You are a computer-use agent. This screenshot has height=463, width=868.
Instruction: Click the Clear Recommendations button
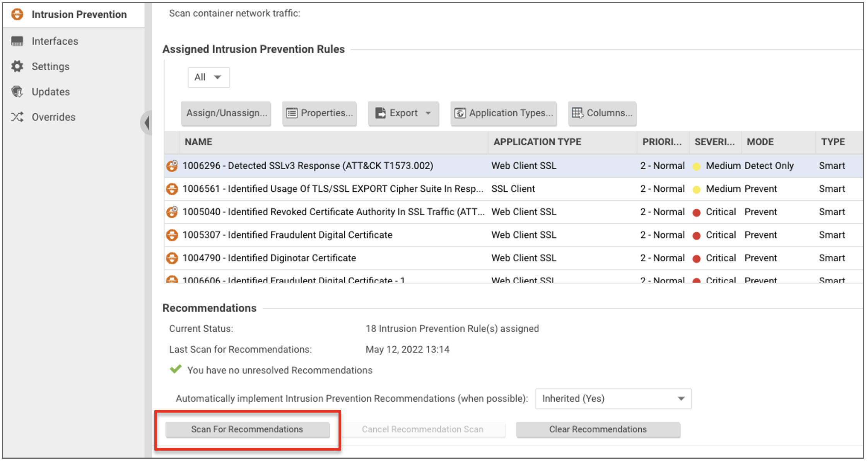(598, 429)
